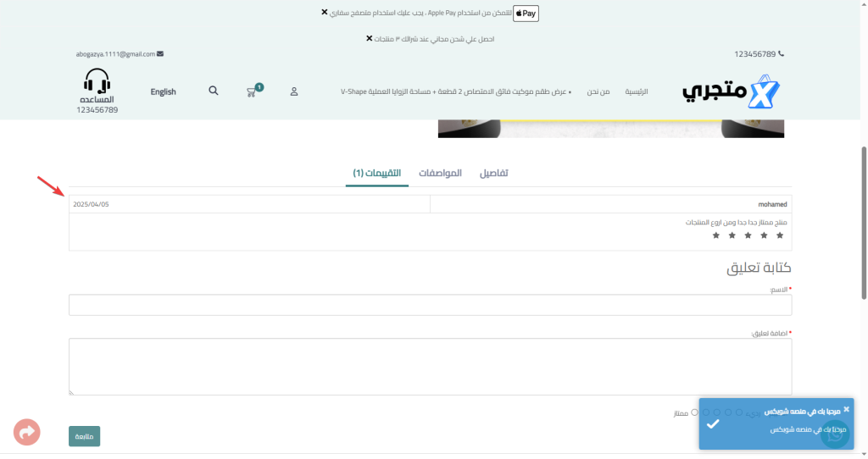Viewport: 868px width, 459px height.
Task: Go to الرئيسية home page link
Action: 637,91
